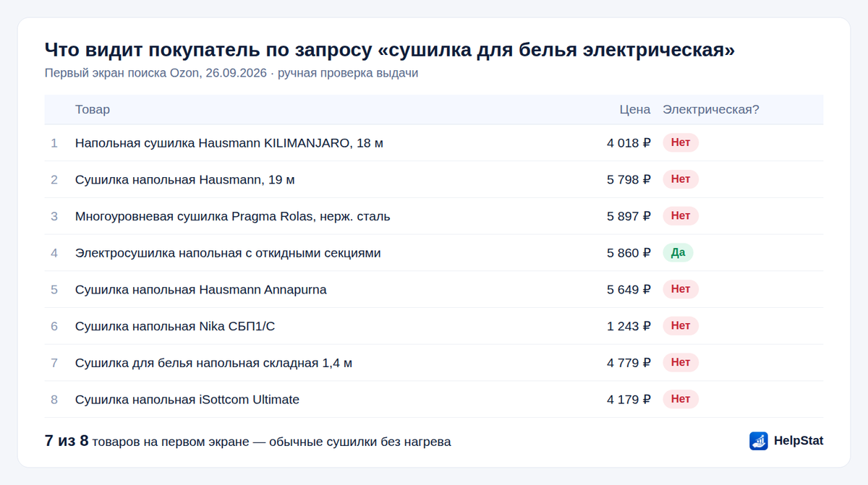Click the price "5 649 ₽"
This screenshot has height=485, width=868.
(629, 290)
